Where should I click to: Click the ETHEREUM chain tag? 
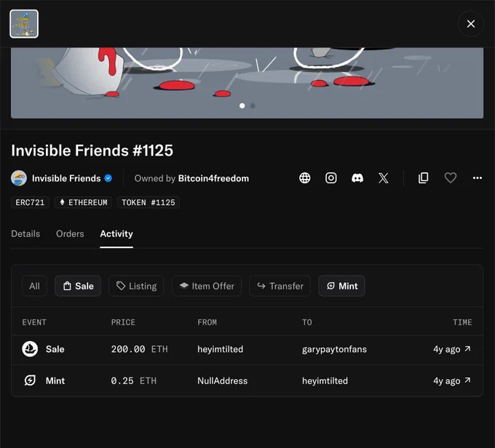(83, 202)
